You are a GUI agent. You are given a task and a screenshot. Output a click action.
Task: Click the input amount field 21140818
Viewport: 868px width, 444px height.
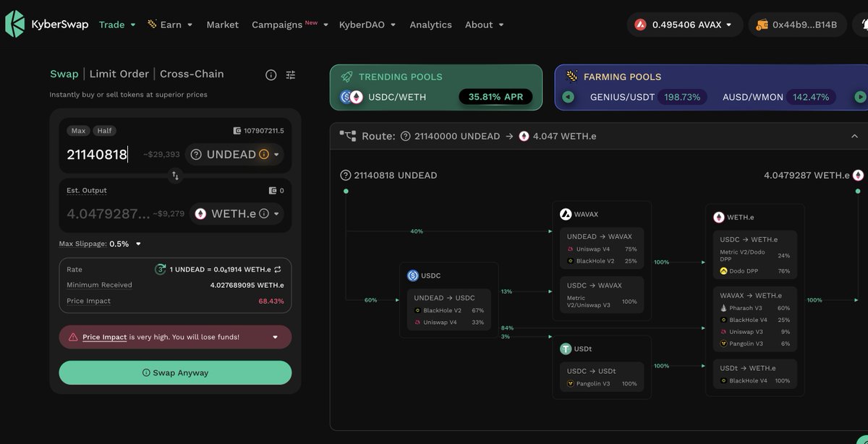point(98,154)
